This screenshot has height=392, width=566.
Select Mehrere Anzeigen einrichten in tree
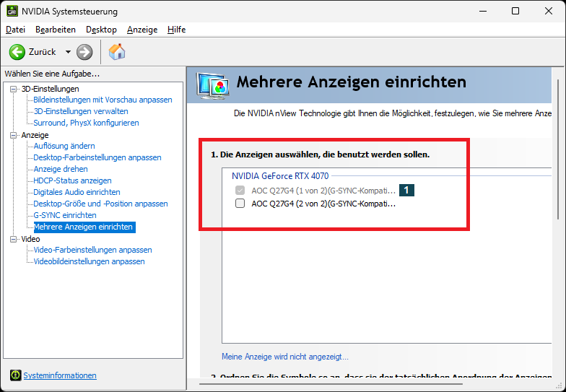pos(84,227)
